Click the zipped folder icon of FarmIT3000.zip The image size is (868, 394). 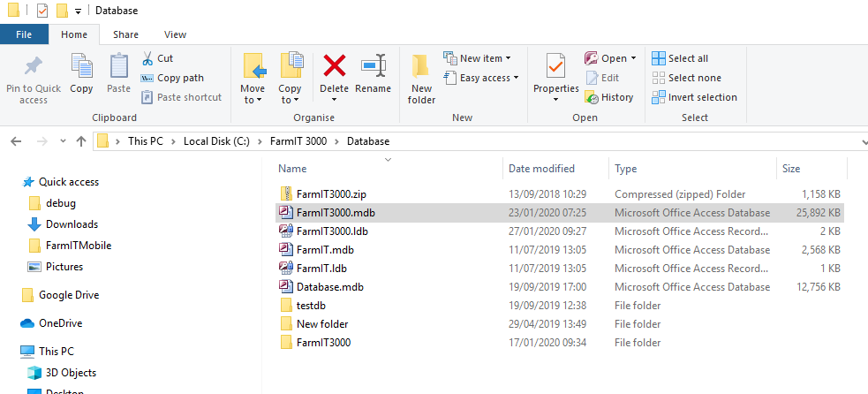(x=285, y=194)
